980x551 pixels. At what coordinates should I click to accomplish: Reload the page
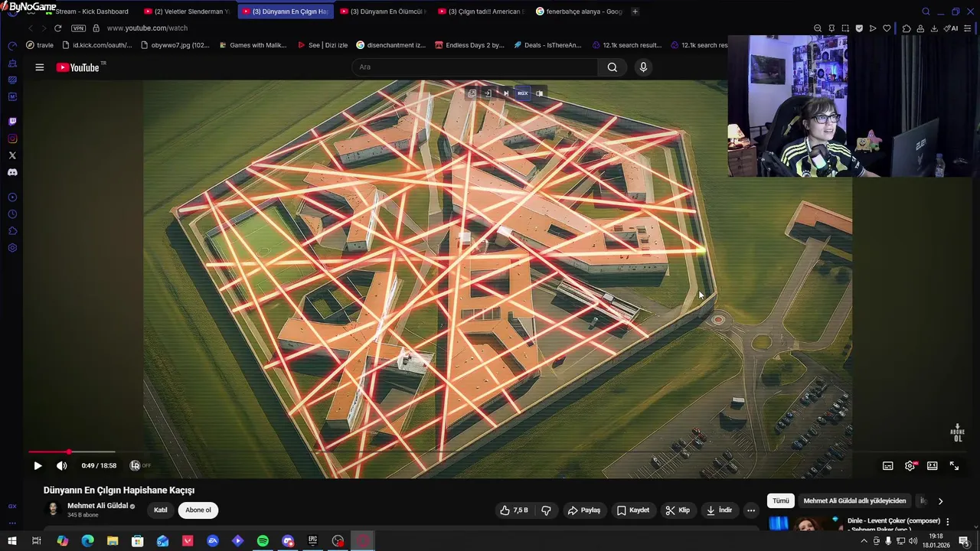57,28
